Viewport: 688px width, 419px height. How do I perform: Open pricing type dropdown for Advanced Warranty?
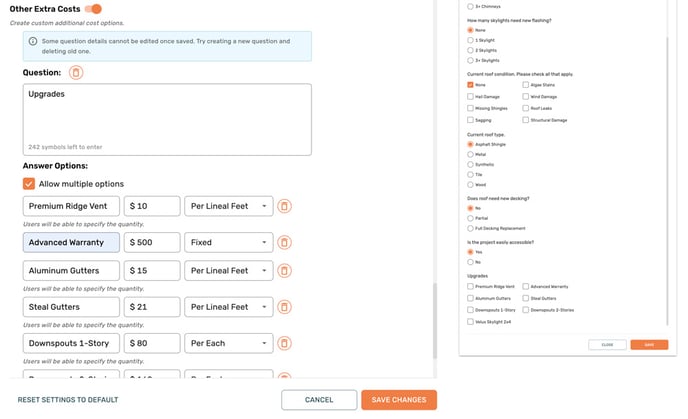coord(229,243)
